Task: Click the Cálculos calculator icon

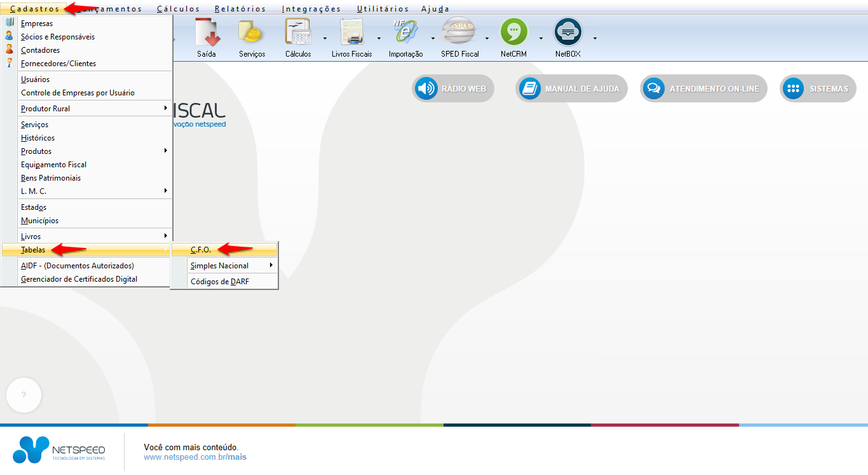Action: click(x=297, y=34)
